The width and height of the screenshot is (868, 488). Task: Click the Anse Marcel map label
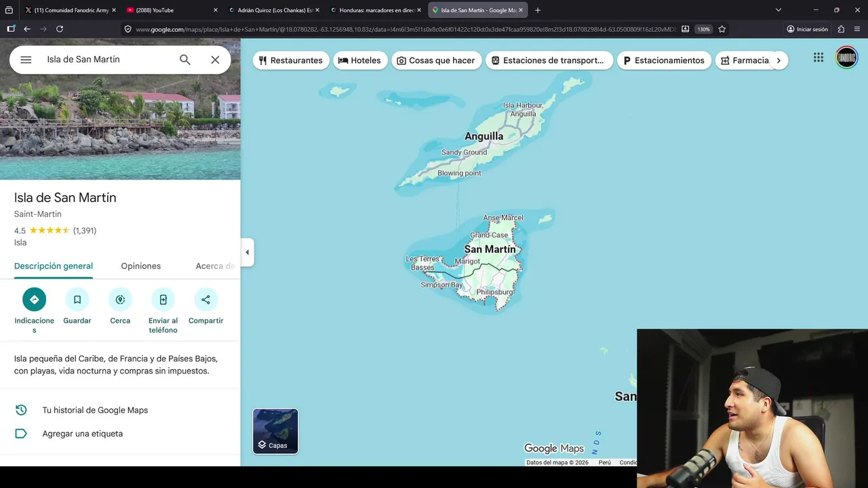[x=503, y=218]
